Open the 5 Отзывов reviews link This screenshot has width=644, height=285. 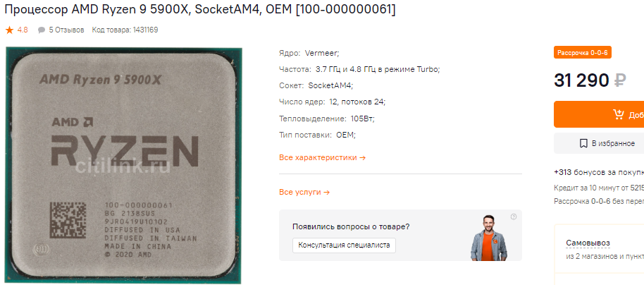point(66,30)
